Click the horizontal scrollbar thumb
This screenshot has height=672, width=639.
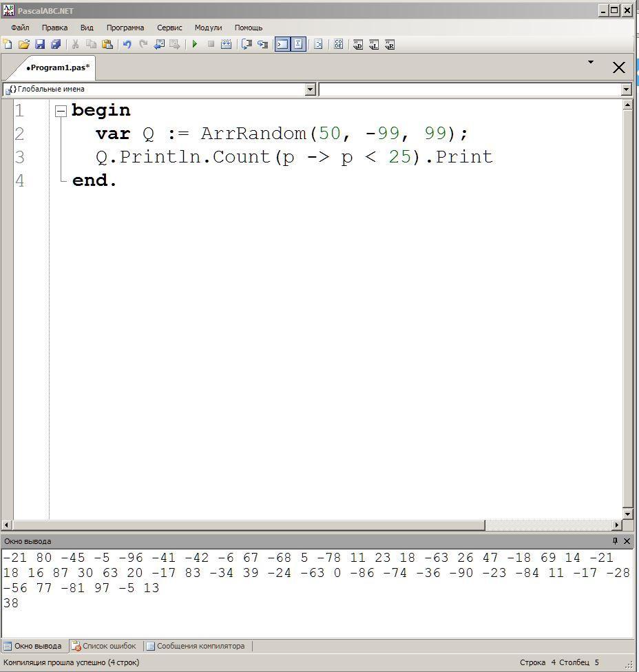pyautogui.click(x=249, y=525)
